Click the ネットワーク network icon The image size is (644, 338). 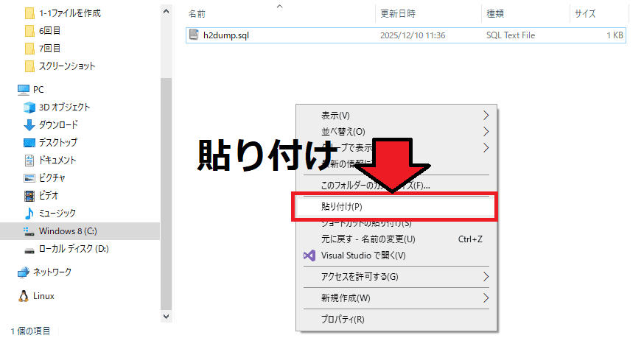(24, 272)
